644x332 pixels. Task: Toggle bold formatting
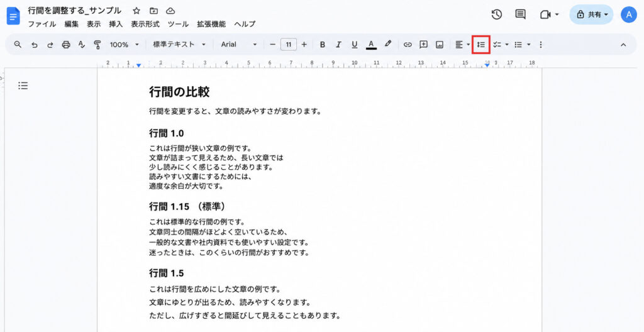pos(323,45)
